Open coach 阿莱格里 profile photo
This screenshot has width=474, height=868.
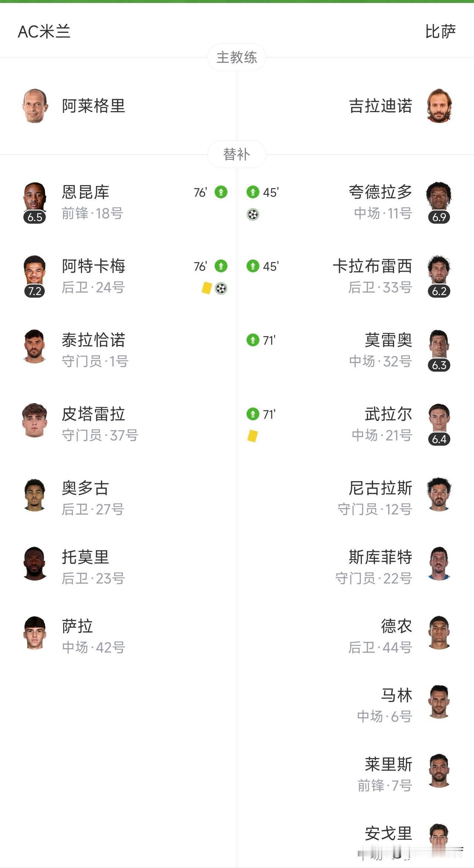(35, 106)
